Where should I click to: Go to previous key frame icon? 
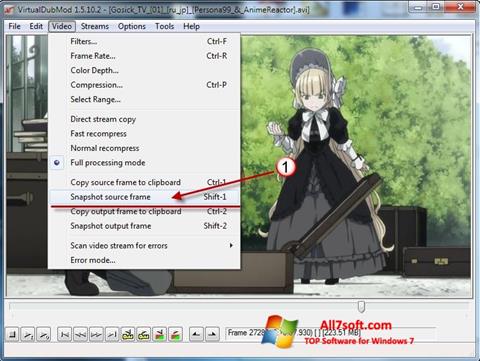click(x=127, y=334)
